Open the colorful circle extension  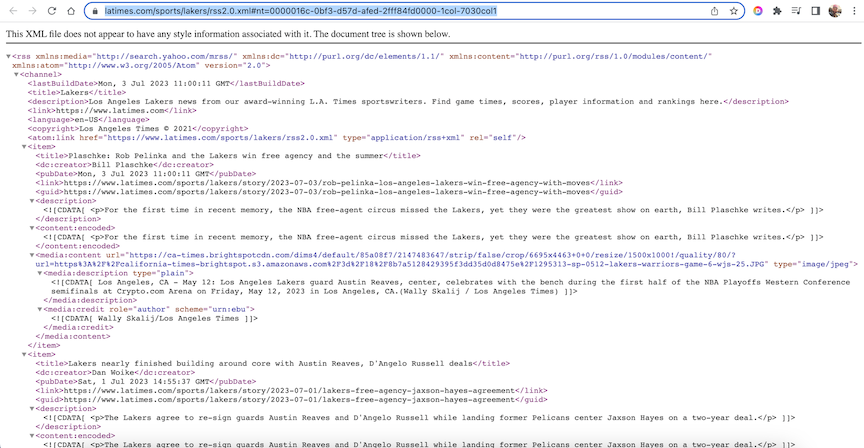pos(758,11)
